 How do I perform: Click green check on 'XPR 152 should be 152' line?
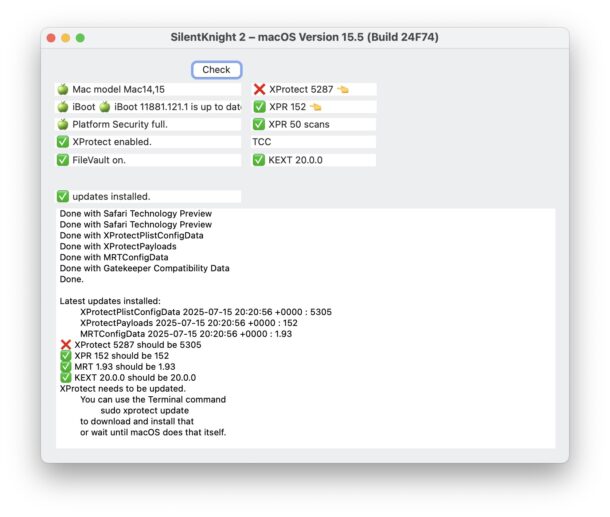(x=66, y=356)
